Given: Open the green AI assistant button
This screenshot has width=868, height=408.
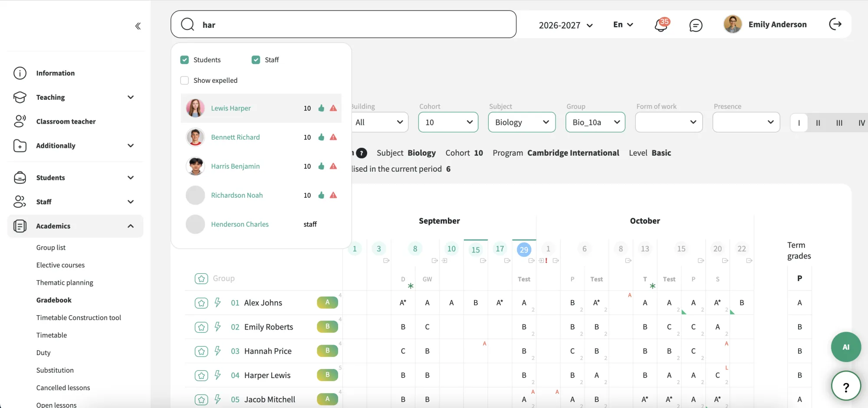Looking at the screenshot, I should point(846,347).
